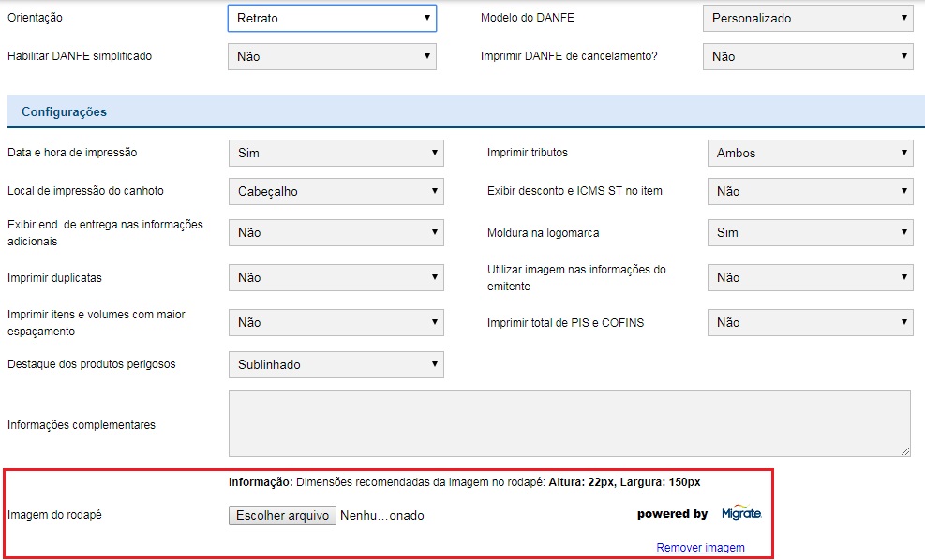Expand the Modelo do DANFE dropdown
This screenshot has height=560, width=925.
pyautogui.click(x=808, y=18)
